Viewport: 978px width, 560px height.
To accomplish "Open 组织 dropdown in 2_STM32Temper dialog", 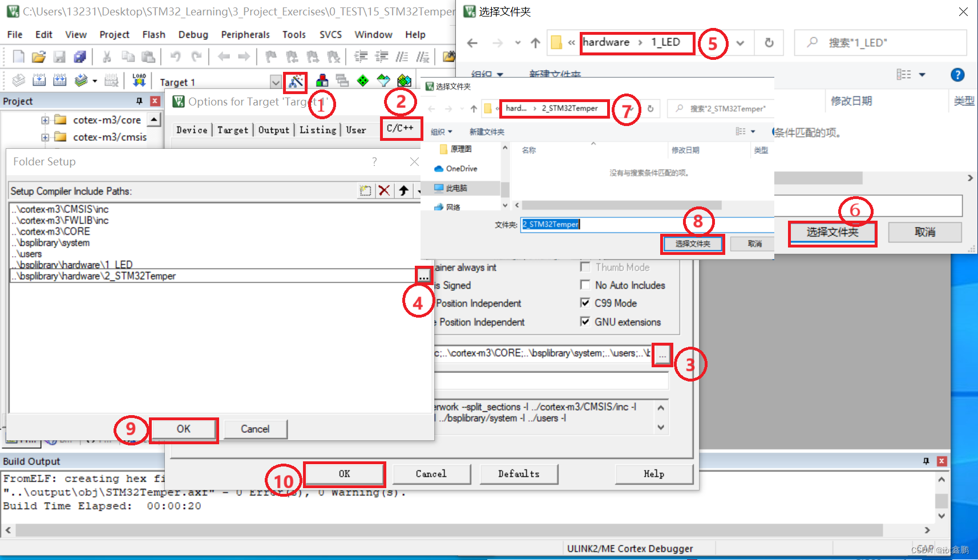I will (x=442, y=132).
